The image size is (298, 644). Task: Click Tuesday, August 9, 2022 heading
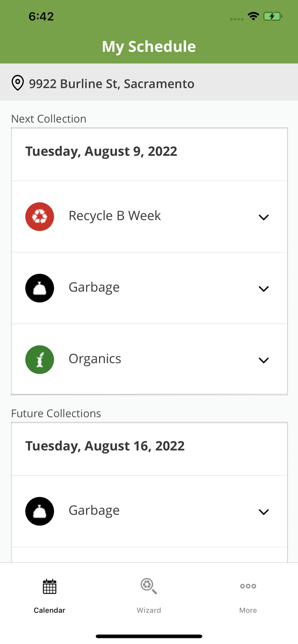[101, 151]
